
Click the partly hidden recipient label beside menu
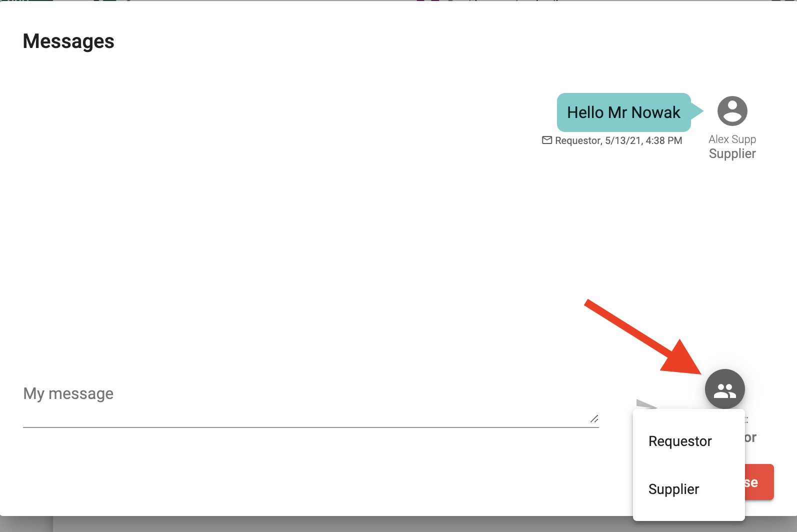pyautogui.click(x=750, y=437)
